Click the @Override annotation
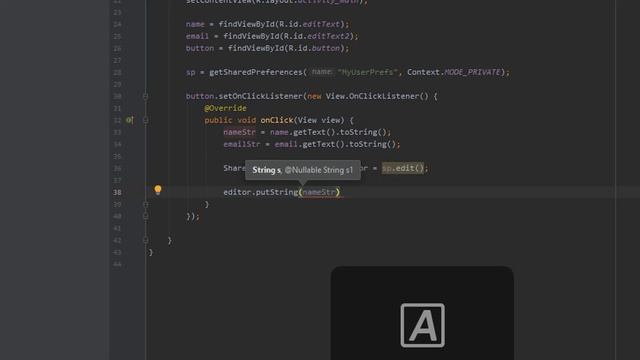This screenshot has width=640, height=360. pyautogui.click(x=225, y=108)
